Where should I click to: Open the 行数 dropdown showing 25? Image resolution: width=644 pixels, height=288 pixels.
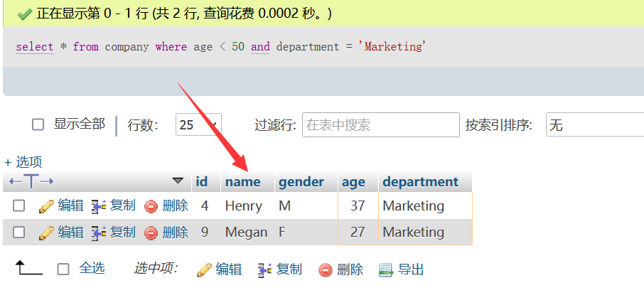pos(198,125)
